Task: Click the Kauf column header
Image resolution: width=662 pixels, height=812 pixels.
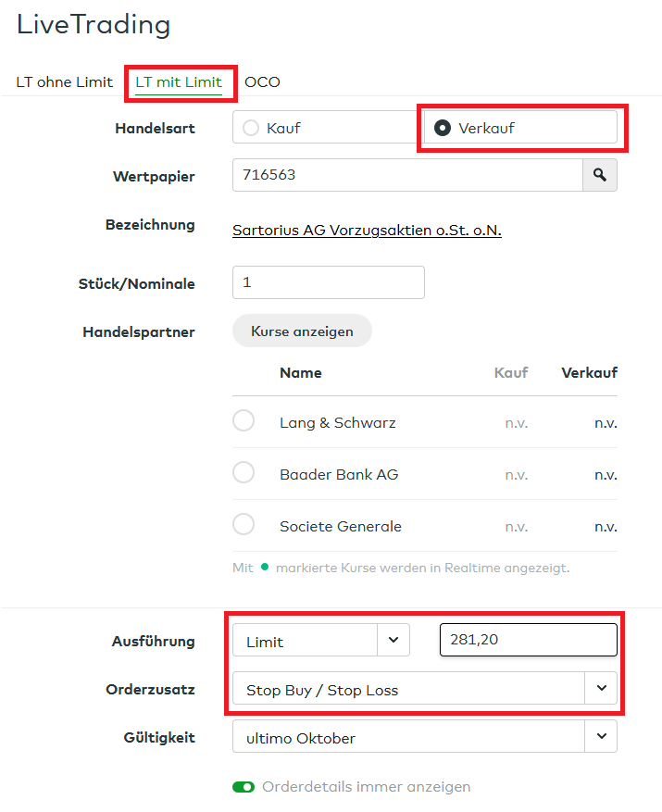Action: (511, 373)
